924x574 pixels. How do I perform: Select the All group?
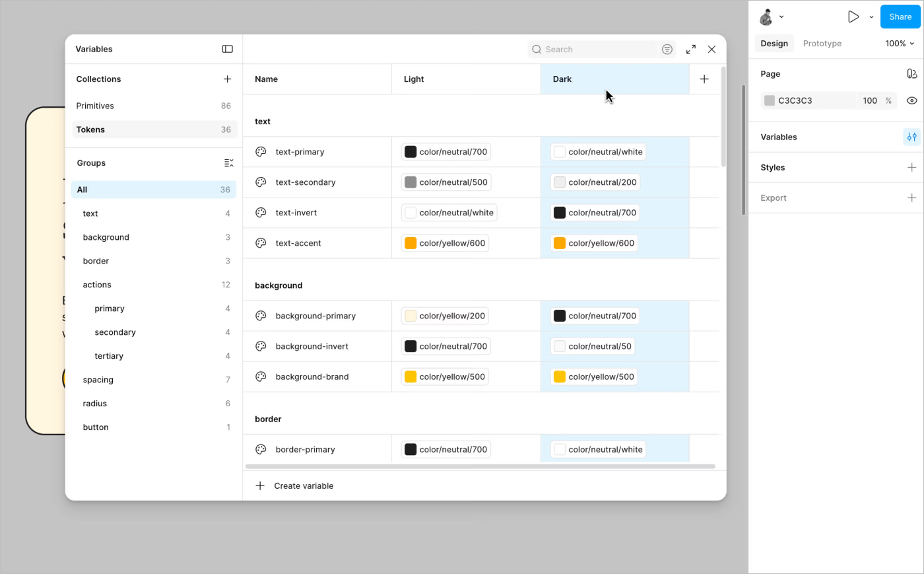154,190
